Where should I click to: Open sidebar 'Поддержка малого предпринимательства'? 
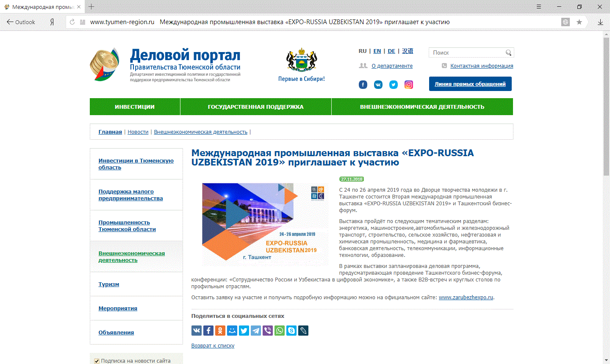130,195
